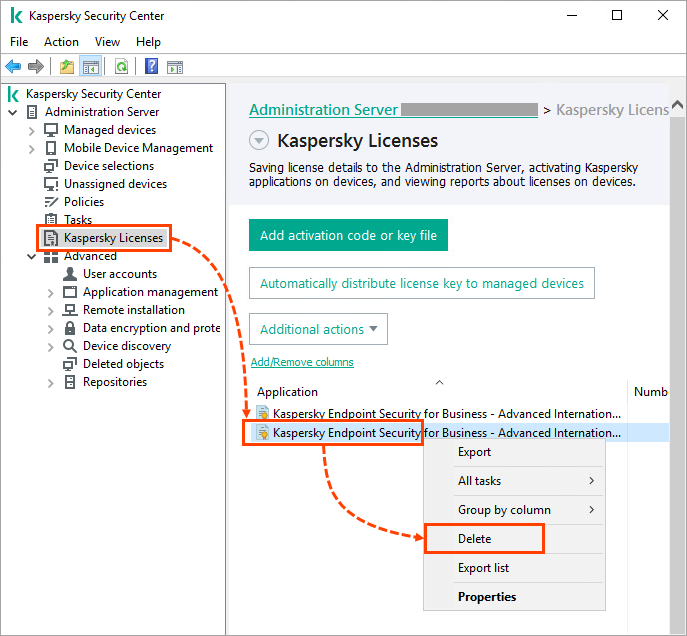
Task: Click the Administration Server breadcrumb link
Action: (324, 110)
